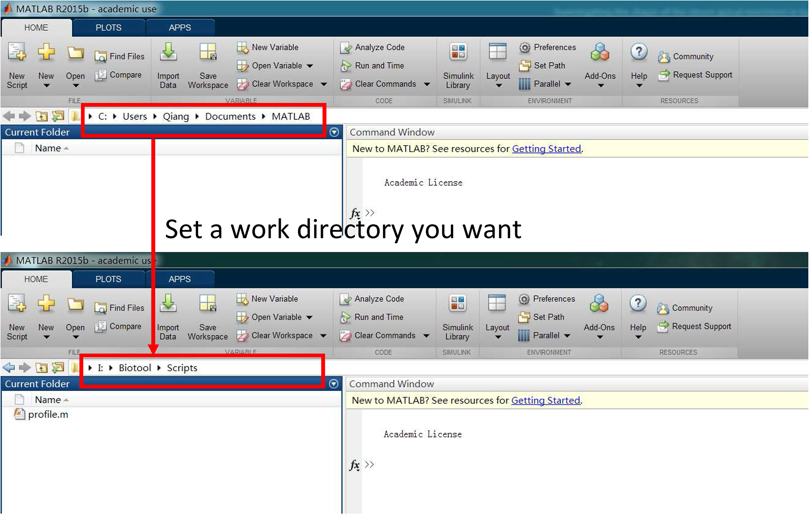Click Import Data icon in bottom window
Screen dimensions: 812x516
(x=168, y=304)
